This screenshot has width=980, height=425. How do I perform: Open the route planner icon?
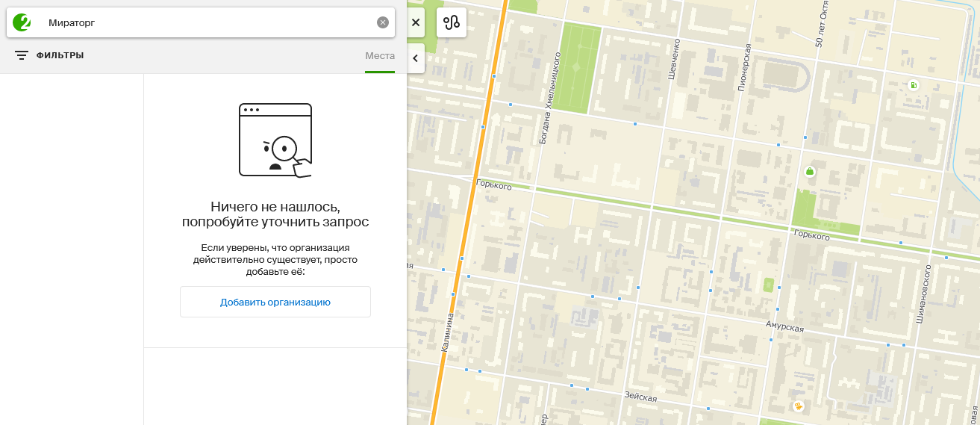[x=452, y=22]
